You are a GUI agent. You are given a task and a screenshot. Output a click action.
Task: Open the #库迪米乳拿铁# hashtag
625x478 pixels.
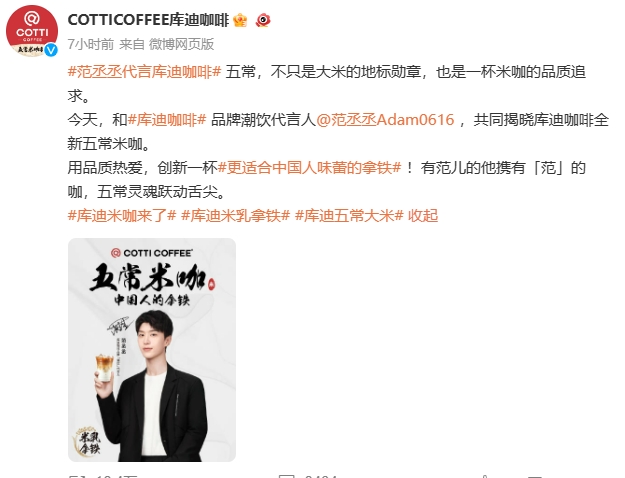click(x=235, y=216)
